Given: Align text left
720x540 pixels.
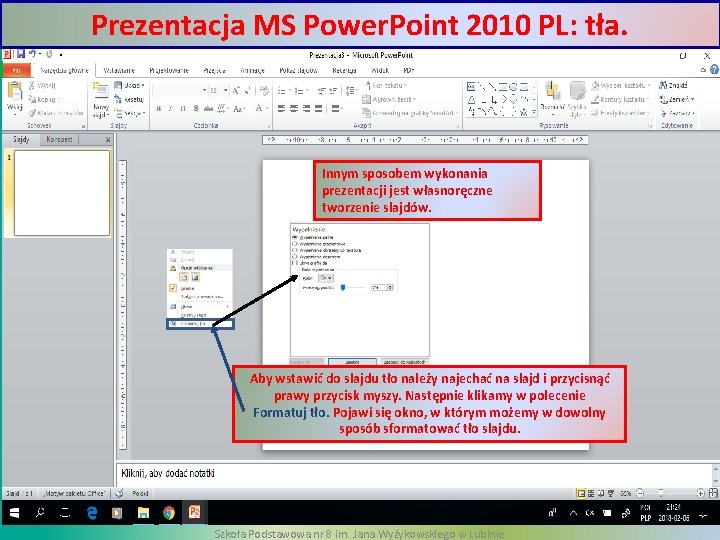Looking at the screenshot, I should [x=281, y=108].
